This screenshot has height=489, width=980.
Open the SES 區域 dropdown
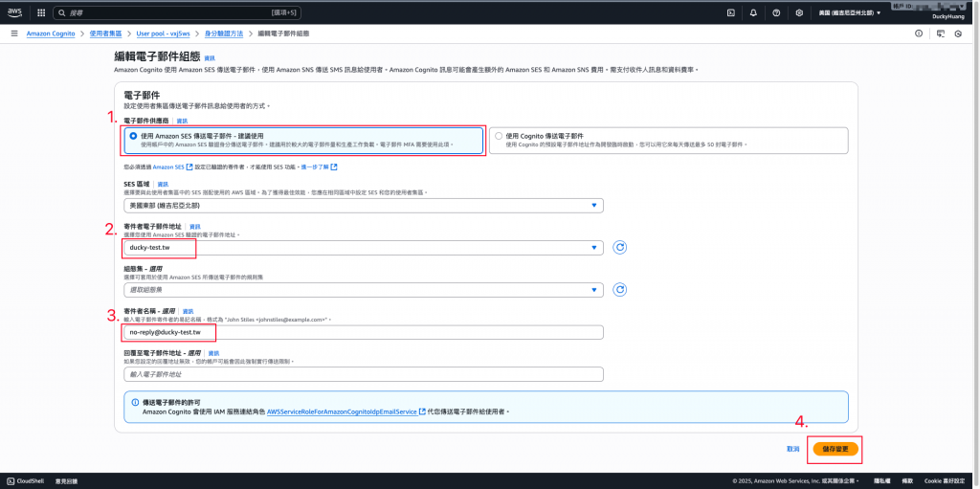coord(364,205)
